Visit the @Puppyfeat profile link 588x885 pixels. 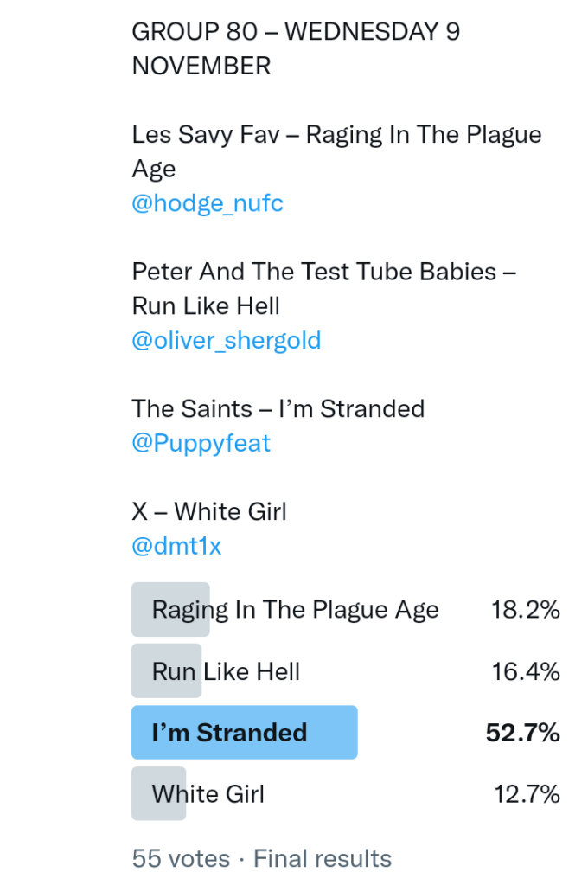[x=201, y=443]
